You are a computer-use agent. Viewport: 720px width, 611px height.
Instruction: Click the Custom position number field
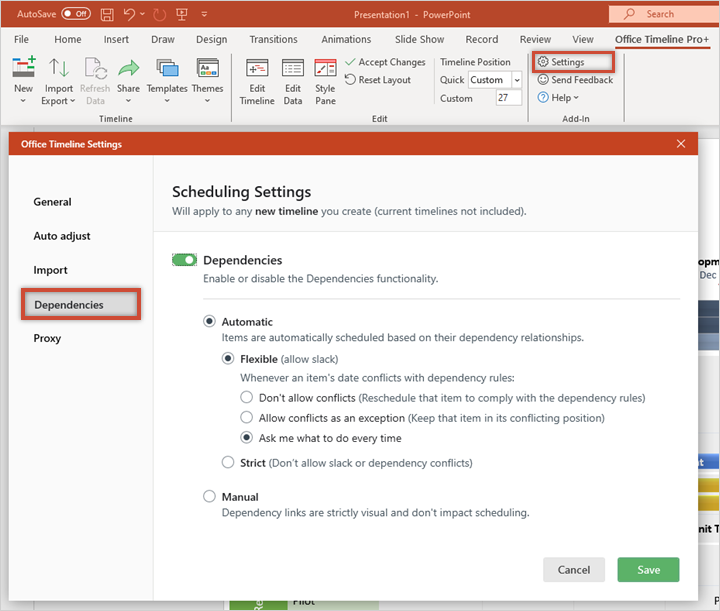(x=508, y=98)
